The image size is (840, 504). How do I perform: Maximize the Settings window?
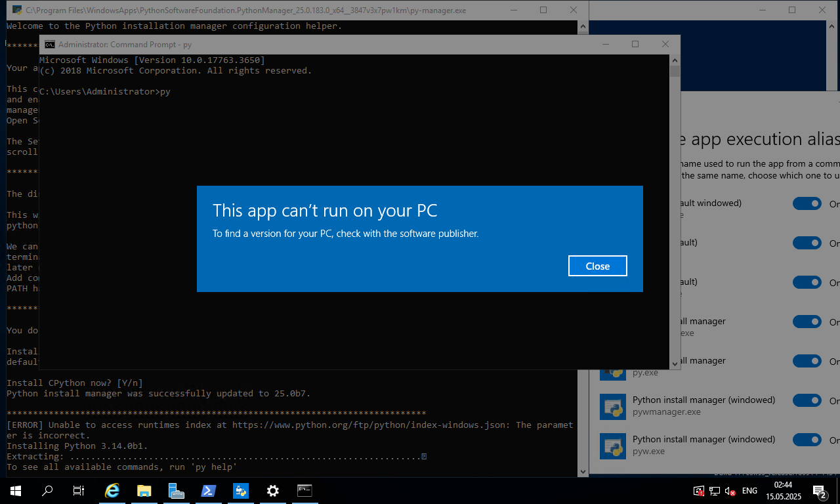[792, 10]
